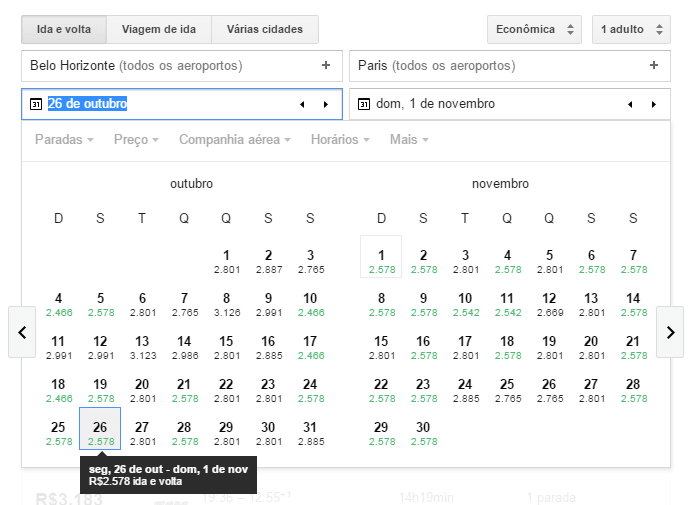Open the Preço filter menu
693x505 pixels.
click(137, 140)
